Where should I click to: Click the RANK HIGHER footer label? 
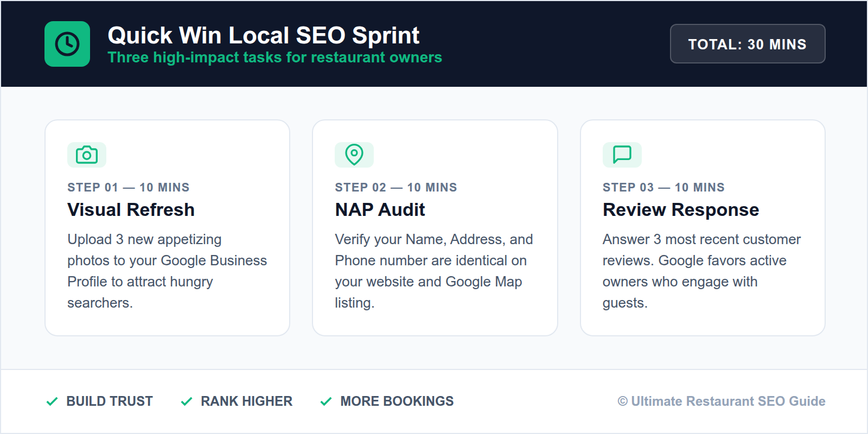tap(246, 401)
